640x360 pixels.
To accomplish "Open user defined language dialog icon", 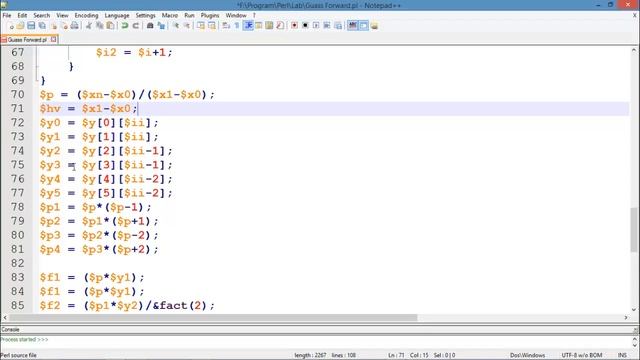I will [x=259, y=26].
